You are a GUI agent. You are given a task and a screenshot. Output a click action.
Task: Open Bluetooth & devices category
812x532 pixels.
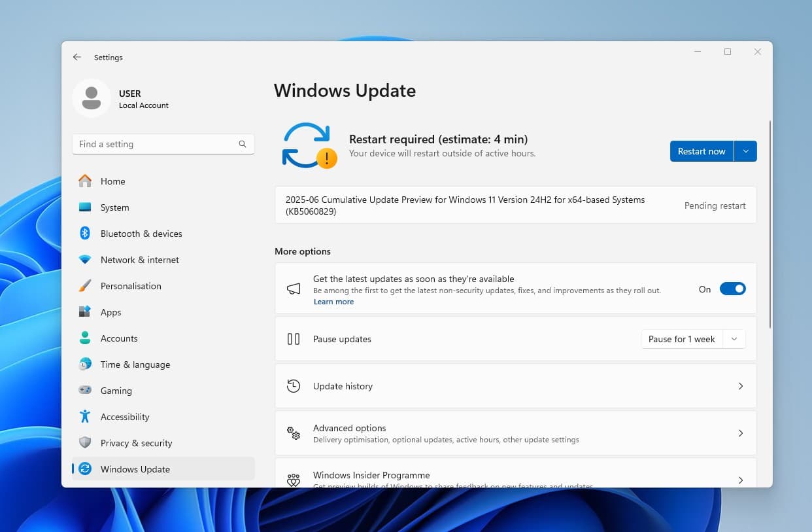pyautogui.click(x=163, y=234)
